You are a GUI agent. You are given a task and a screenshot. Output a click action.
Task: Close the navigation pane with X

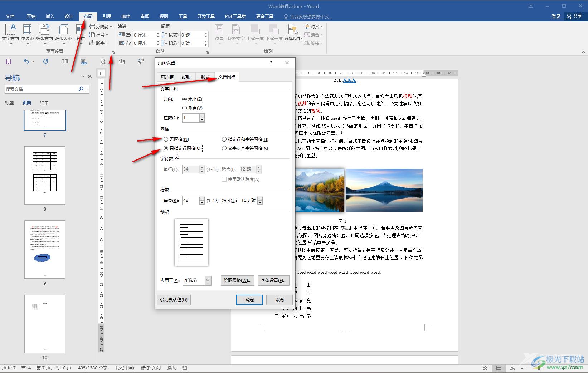click(90, 76)
